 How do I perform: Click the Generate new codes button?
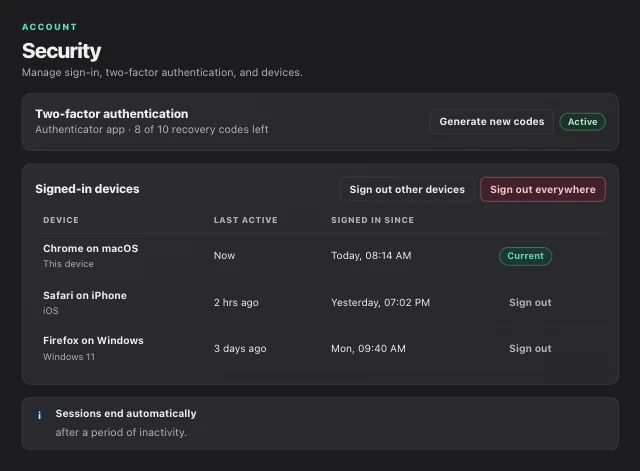point(491,122)
